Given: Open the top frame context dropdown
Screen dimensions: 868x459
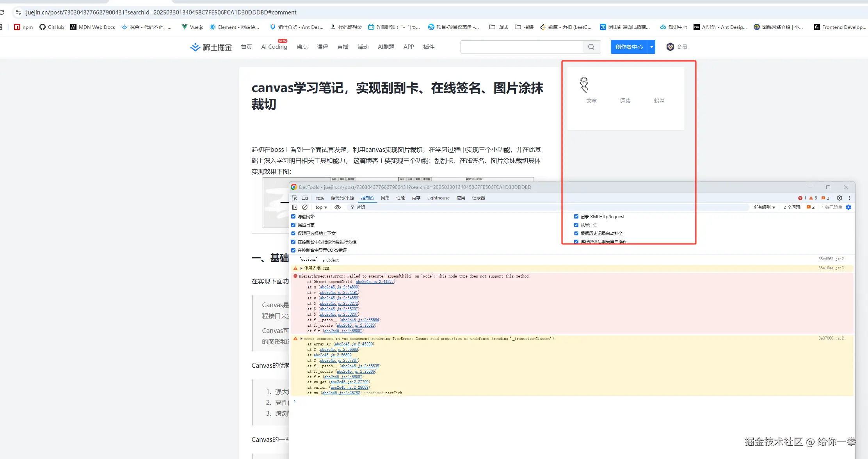Looking at the screenshot, I should (320, 207).
